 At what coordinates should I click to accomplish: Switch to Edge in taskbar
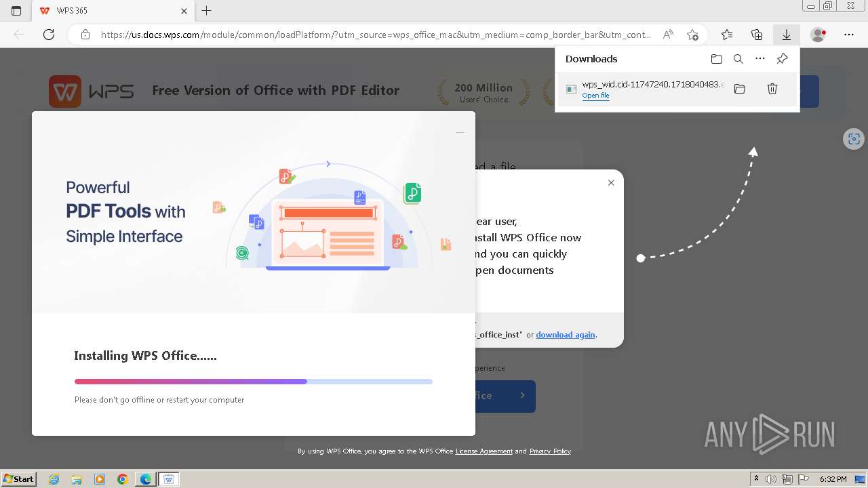(146, 479)
